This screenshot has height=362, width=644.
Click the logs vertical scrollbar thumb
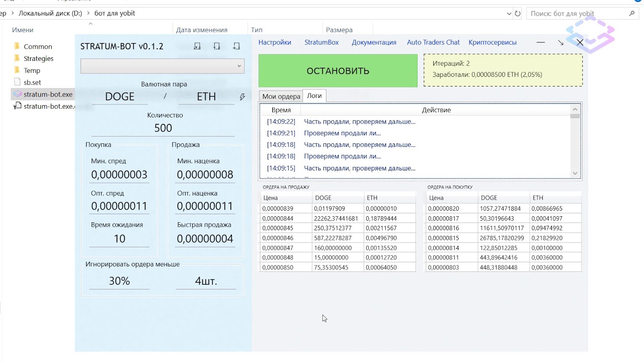tap(575, 116)
